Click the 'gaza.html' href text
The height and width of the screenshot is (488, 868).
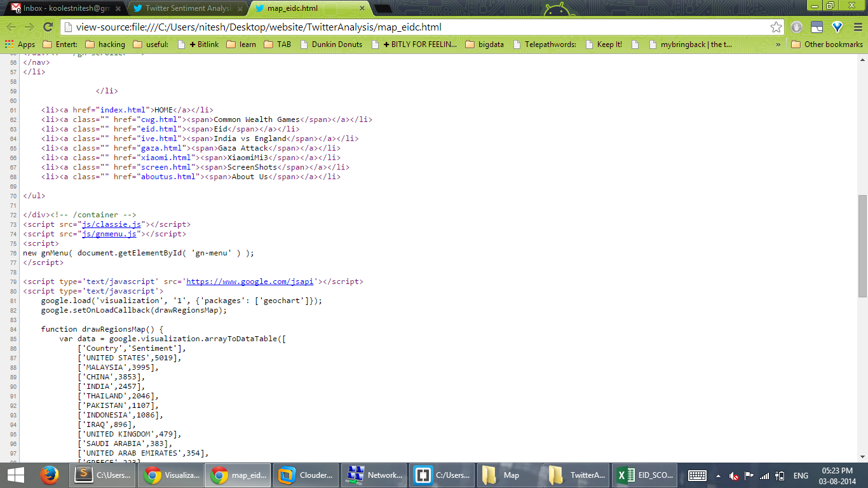(162, 148)
